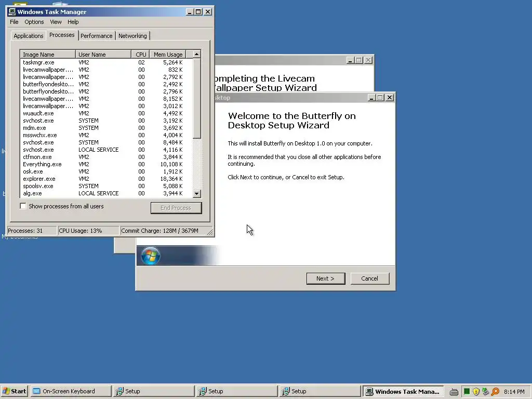Activate Windows Task Manager taskbar button
The height and width of the screenshot is (399, 532).
[403, 391]
